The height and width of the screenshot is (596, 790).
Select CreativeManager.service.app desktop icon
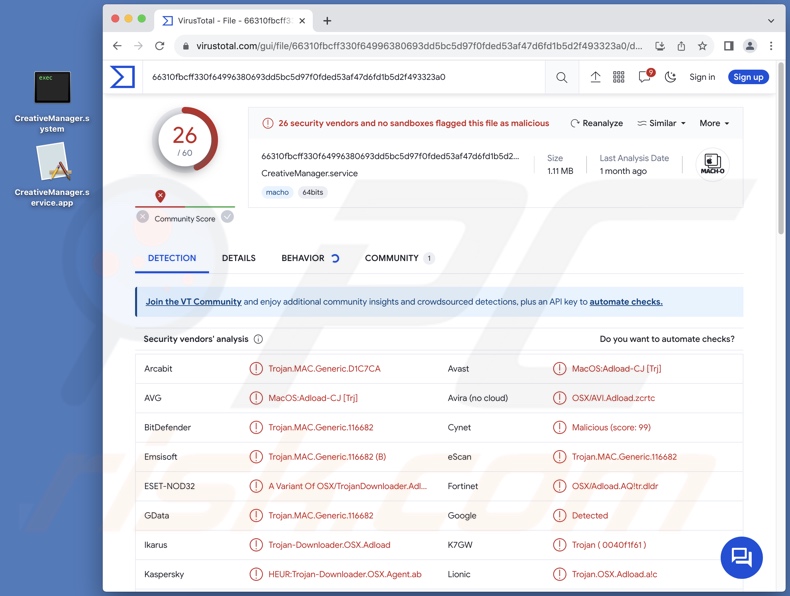pyautogui.click(x=52, y=175)
